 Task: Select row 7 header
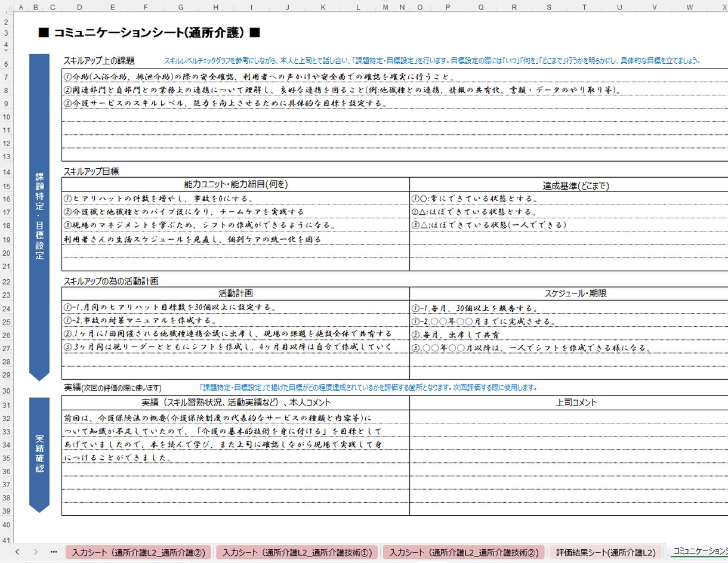tap(6, 78)
